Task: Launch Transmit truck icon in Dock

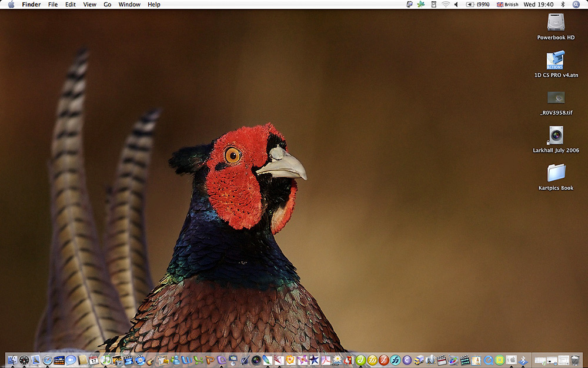Action: click(x=419, y=360)
